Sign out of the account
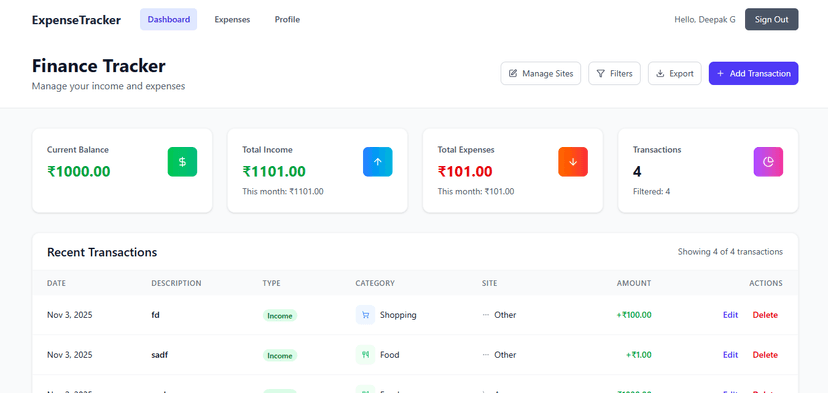Screen dimensions: 828x393 [x=771, y=20]
